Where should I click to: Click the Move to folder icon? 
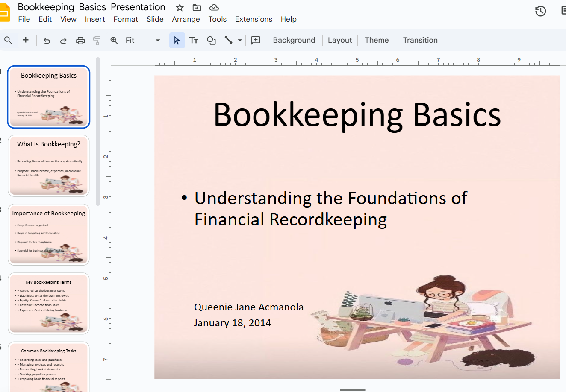(x=197, y=8)
